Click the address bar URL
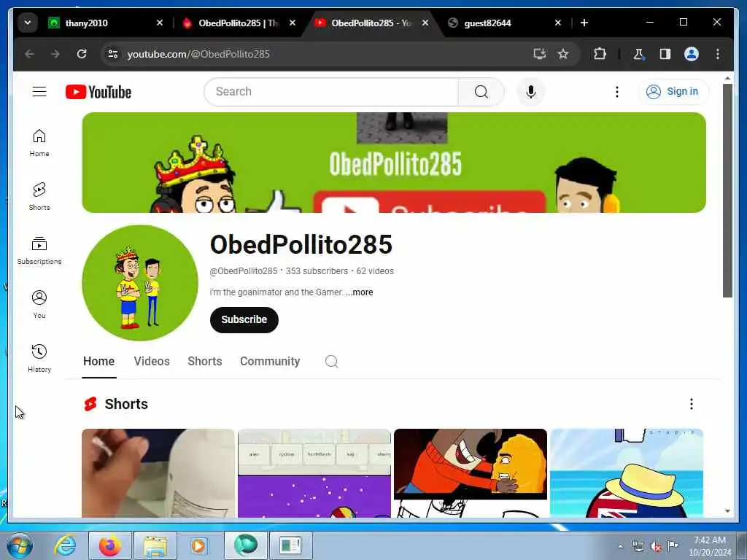 198,54
